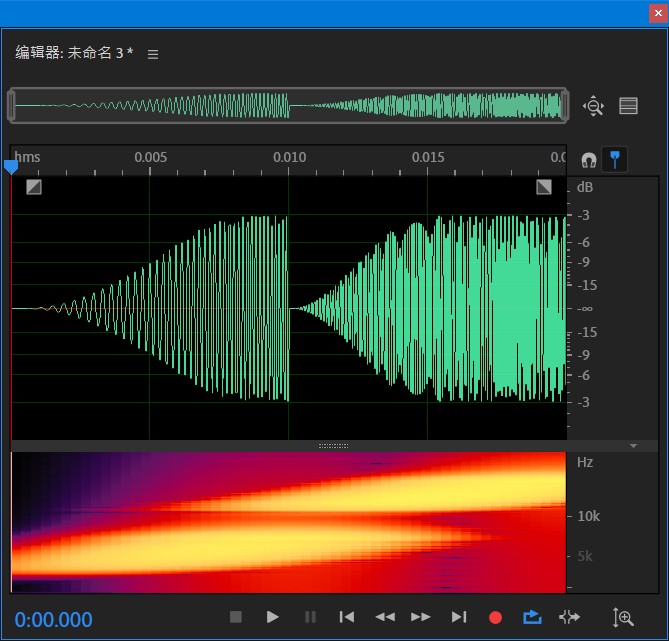Start recording with the red Record button
This screenshot has width=669, height=641.
point(495,617)
